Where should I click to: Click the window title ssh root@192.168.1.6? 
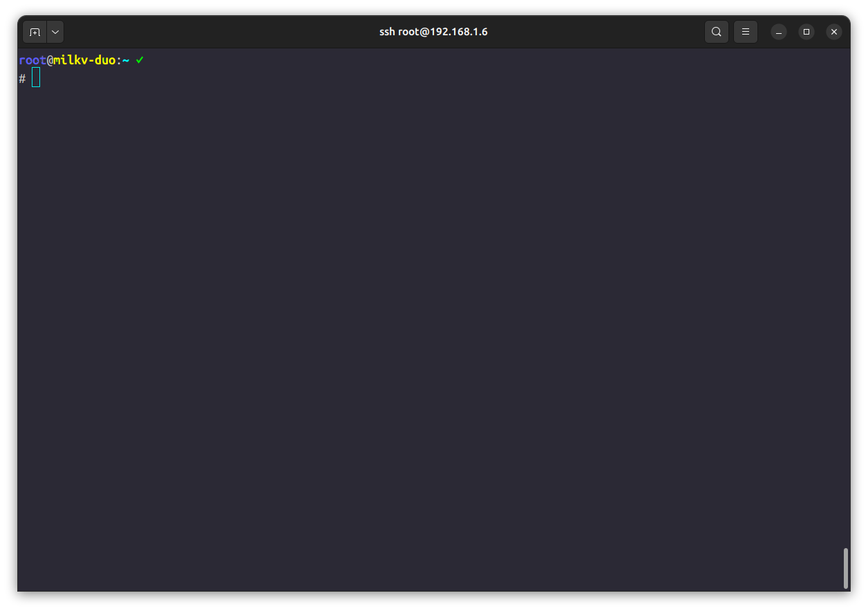(433, 32)
